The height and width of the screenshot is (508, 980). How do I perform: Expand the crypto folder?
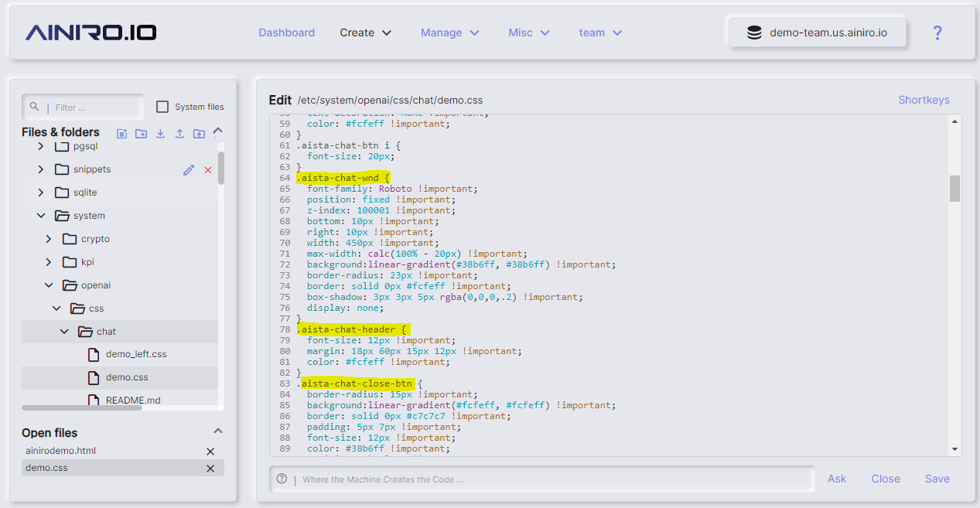(49, 239)
